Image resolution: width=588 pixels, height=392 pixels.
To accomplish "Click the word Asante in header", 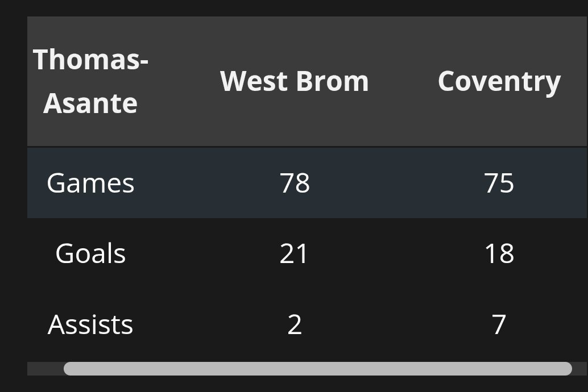I will [x=90, y=103].
